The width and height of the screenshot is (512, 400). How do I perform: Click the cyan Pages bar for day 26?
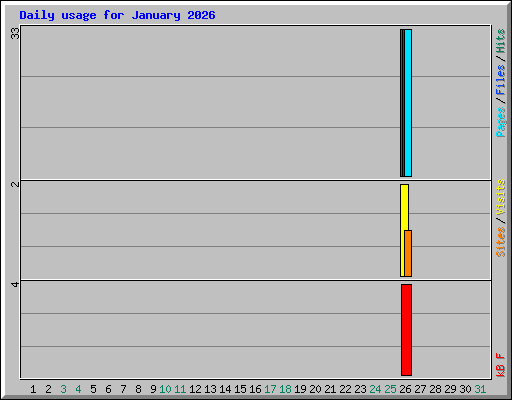408,103
